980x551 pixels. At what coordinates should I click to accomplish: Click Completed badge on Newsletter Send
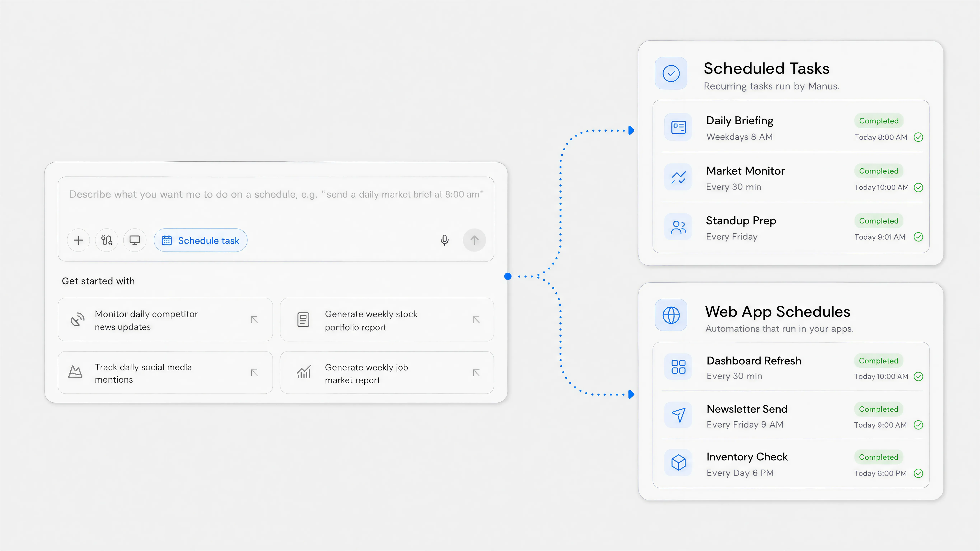click(878, 409)
